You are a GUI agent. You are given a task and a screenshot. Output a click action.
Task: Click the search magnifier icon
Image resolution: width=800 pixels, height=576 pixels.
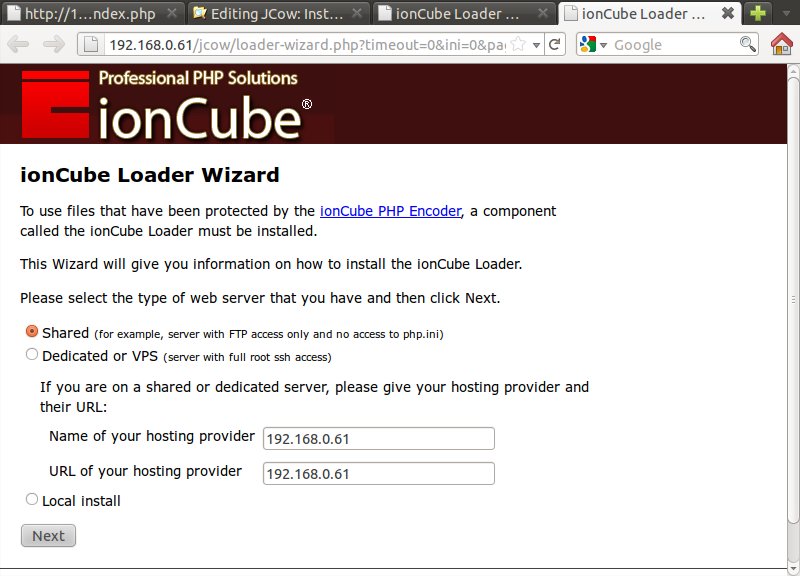coord(747,44)
